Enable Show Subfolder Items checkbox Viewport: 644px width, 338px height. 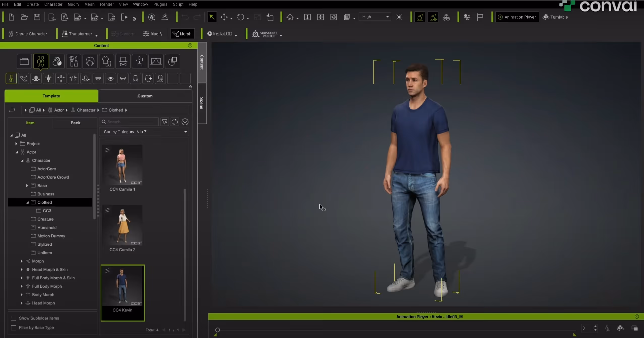coord(14,318)
